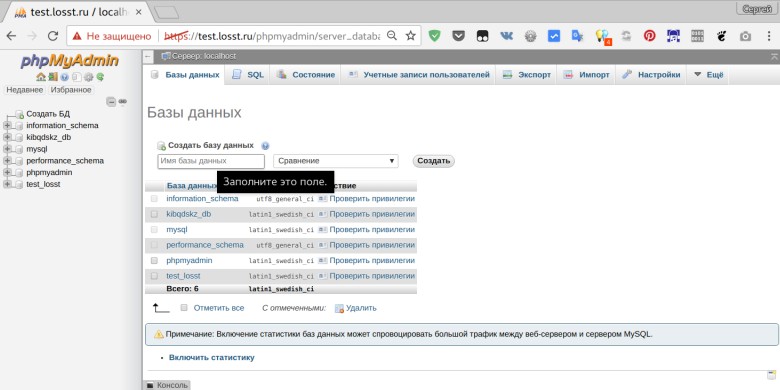
Task: Open the Adguard green shield extension
Action: (x=435, y=36)
